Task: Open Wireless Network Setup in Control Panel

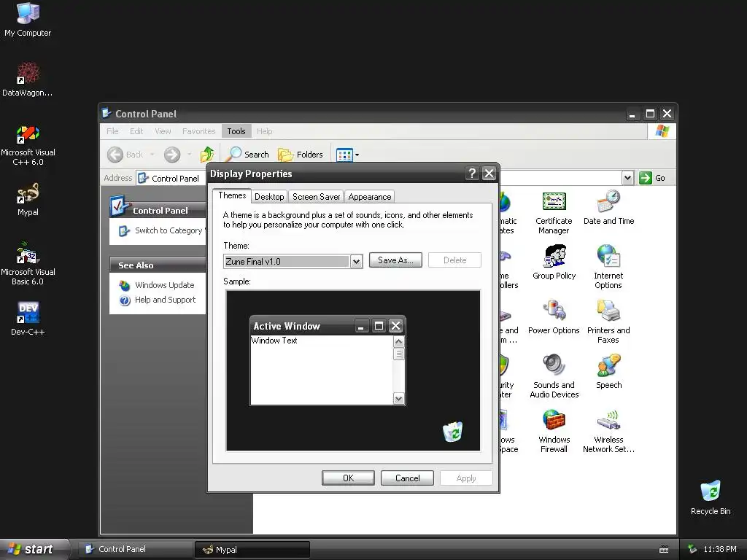Action: point(608,431)
